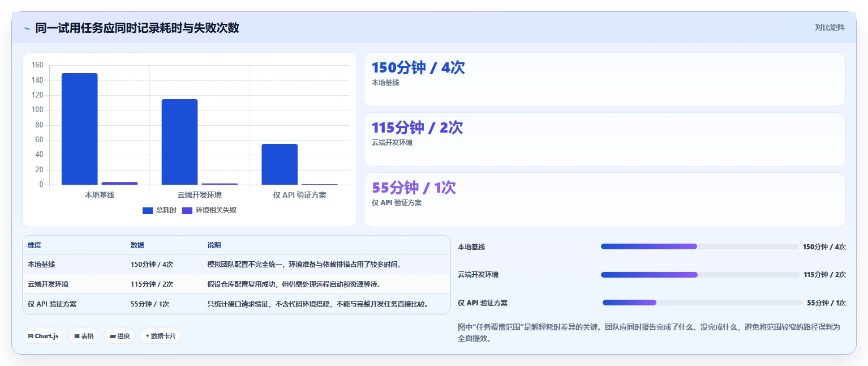Click the 仅 API 验证方案 总耗时 bar in chart

pos(280,164)
